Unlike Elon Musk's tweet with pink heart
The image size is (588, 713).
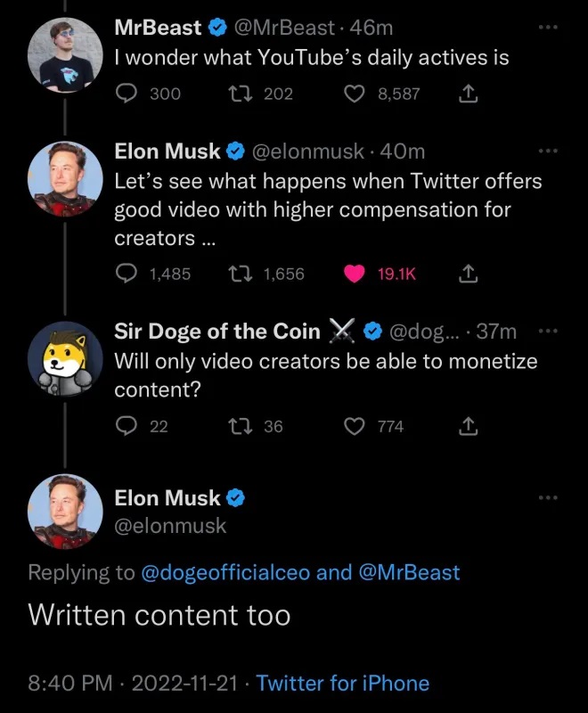(x=355, y=275)
